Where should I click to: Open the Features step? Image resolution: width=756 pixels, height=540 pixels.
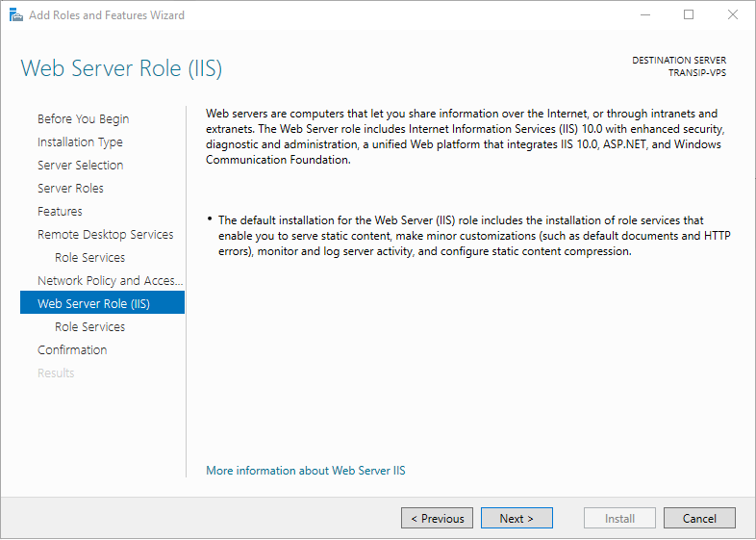60,212
